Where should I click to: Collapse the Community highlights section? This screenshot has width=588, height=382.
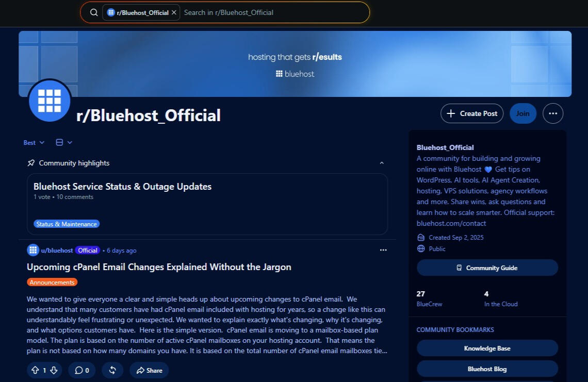[381, 163]
